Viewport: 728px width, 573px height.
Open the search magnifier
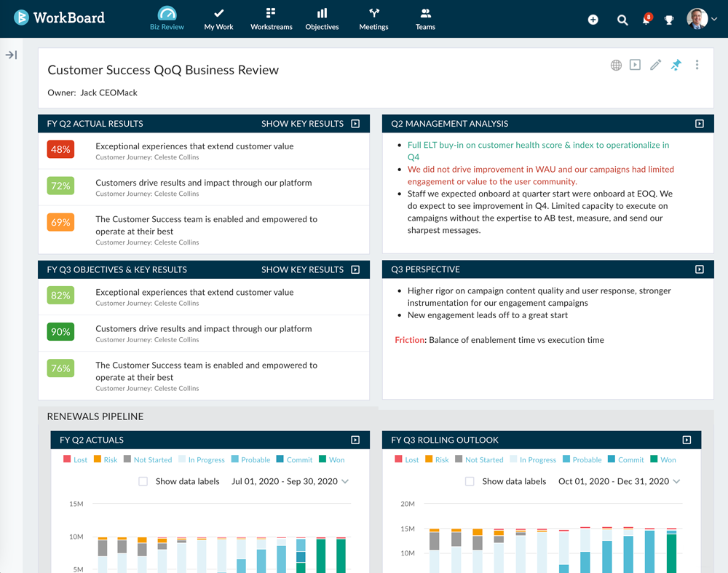tap(622, 20)
